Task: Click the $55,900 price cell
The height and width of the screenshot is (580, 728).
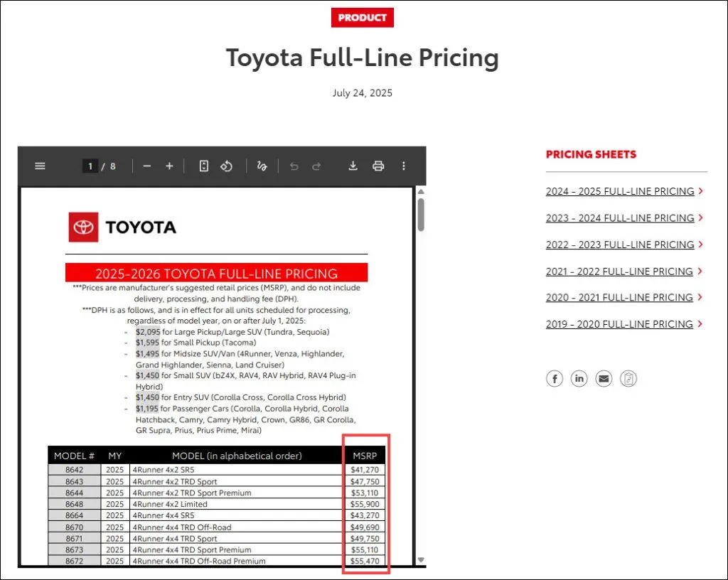Action: [x=365, y=504]
